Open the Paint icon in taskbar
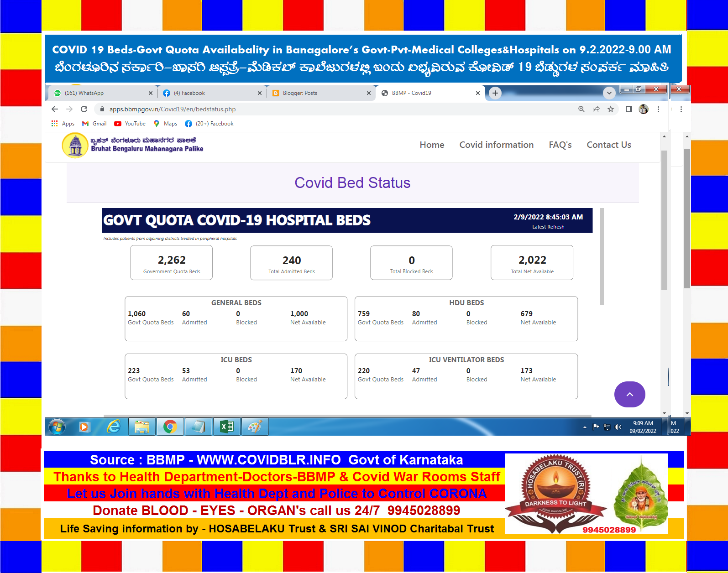This screenshot has height=573, width=728. click(255, 427)
